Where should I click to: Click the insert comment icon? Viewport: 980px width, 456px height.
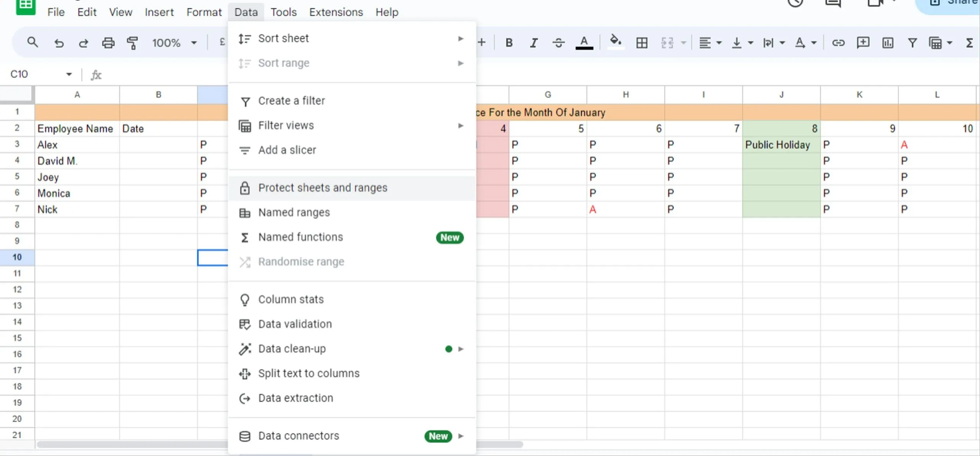(863, 42)
